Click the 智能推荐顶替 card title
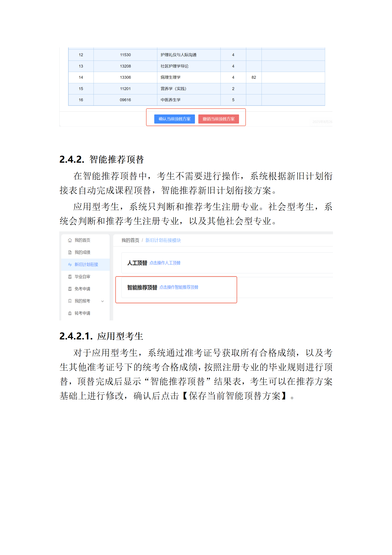 pos(142,288)
